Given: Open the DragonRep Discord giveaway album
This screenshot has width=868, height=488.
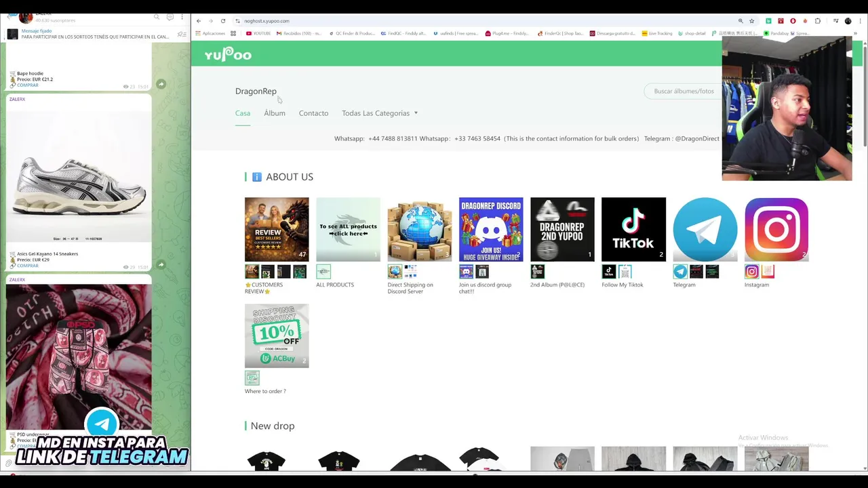Looking at the screenshot, I should (491, 229).
